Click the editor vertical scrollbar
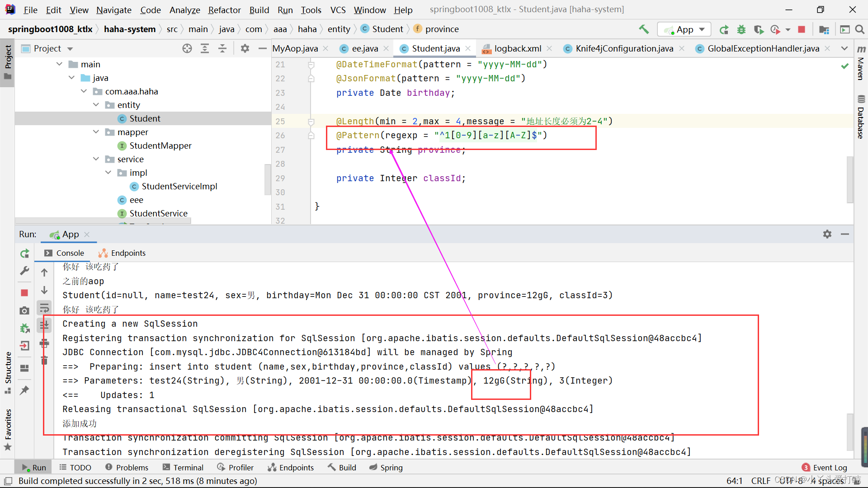The height and width of the screenshot is (488, 868). click(x=850, y=179)
